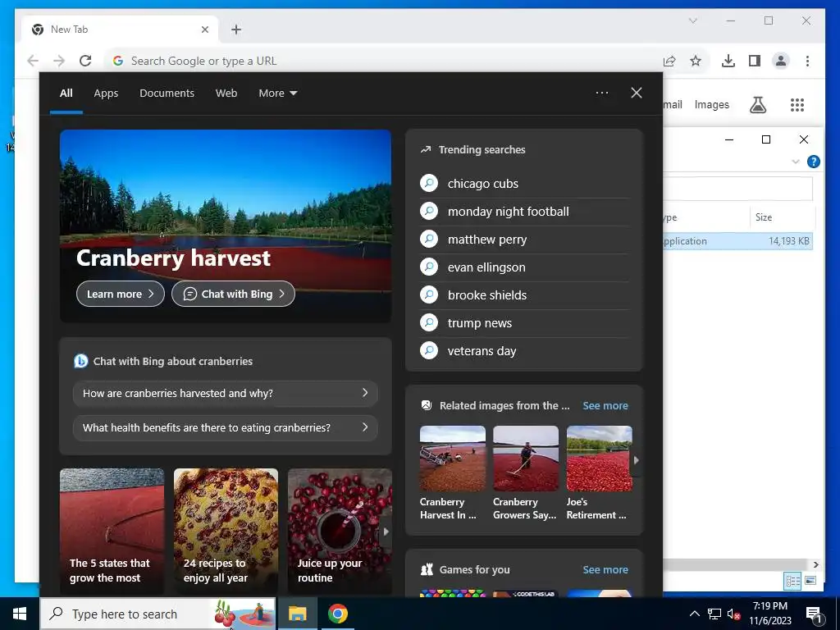Search trending trump news
The height and width of the screenshot is (630, 840).
(524, 322)
